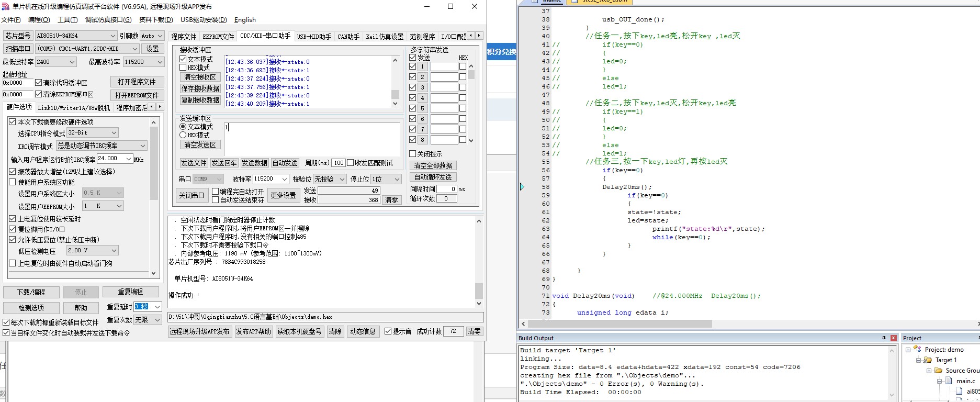Open maximum baud rate 115200 dropdown
This screenshot has height=402, width=980.
(x=144, y=62)
